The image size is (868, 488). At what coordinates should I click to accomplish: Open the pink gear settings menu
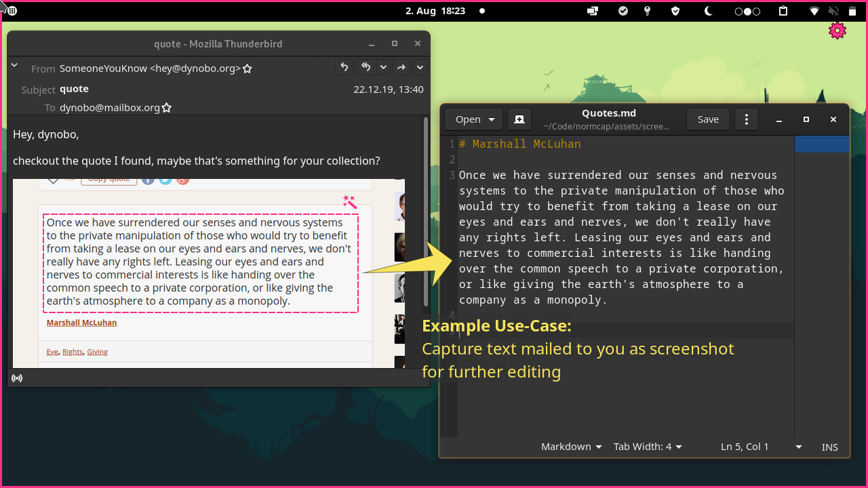point(837,30)
